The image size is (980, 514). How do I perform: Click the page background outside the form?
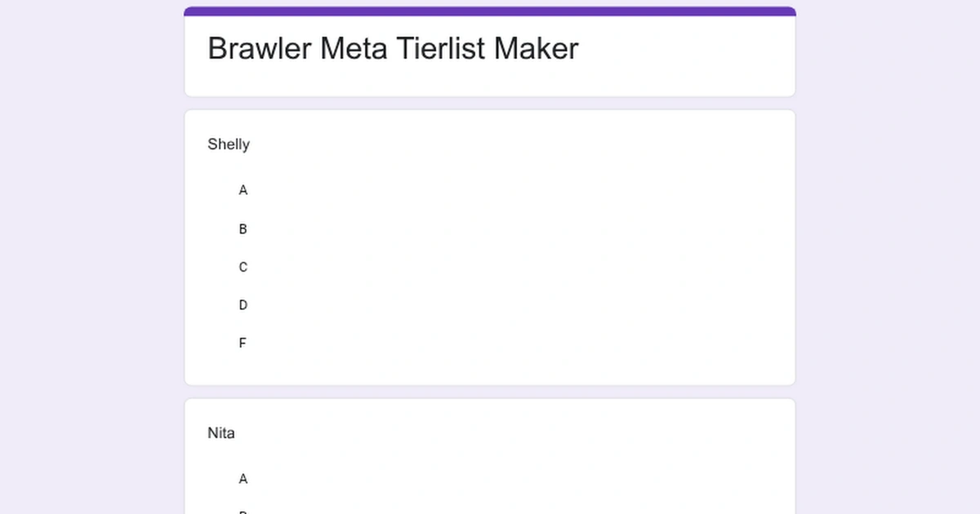[x=82, y=245]
